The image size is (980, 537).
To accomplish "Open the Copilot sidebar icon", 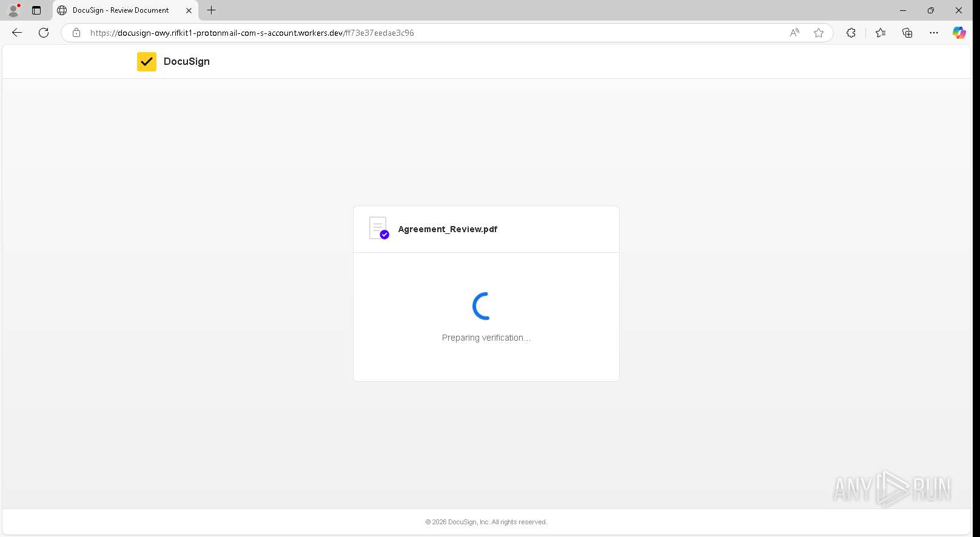I will pyautogui.click(x=959, y=33).
